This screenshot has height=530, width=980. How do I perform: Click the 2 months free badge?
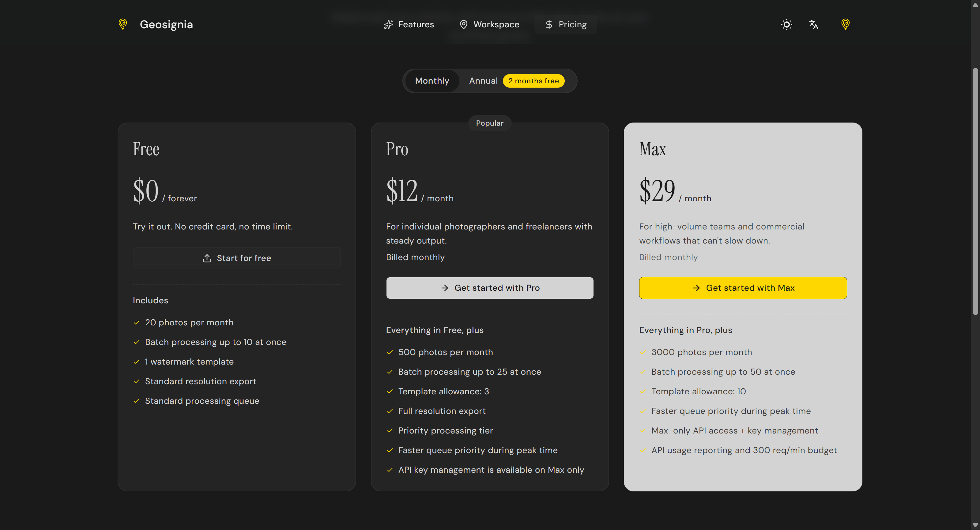tap(533, 81)
